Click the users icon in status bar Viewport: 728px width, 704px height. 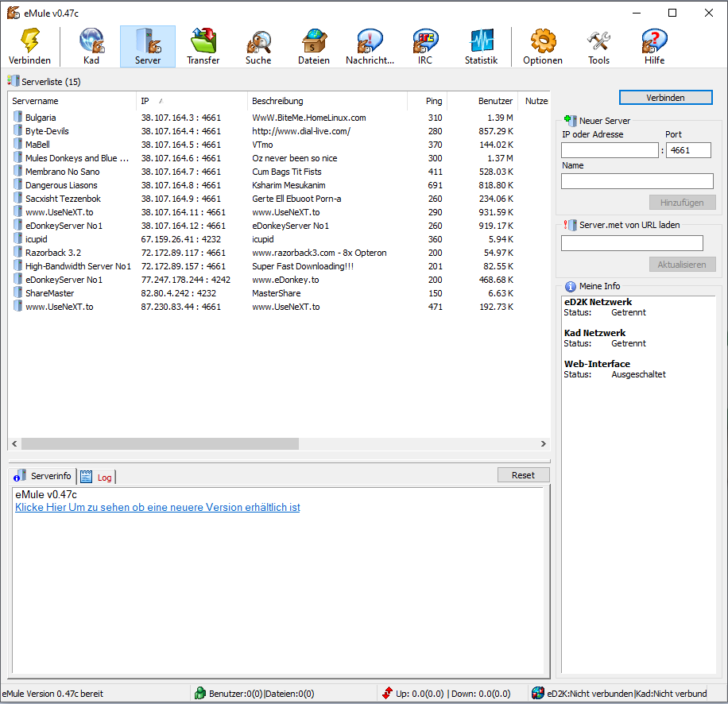click(x=200, y=693)
